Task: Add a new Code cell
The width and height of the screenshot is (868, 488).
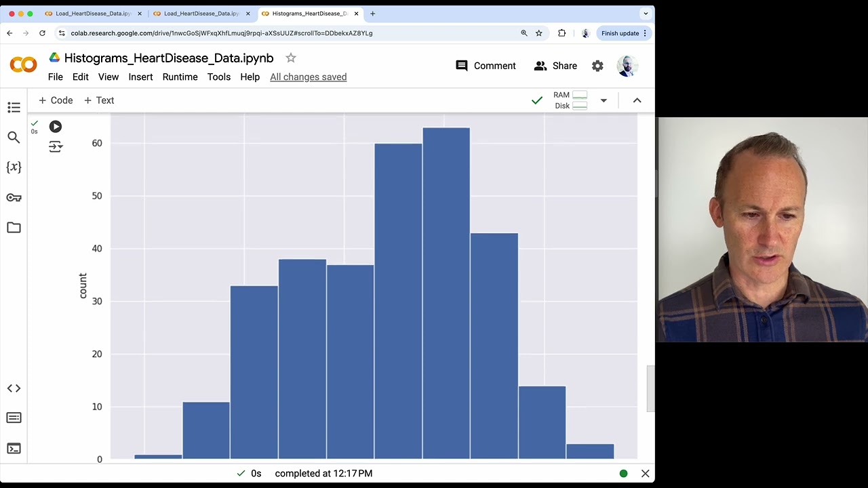Action: (x=56, y=100)
